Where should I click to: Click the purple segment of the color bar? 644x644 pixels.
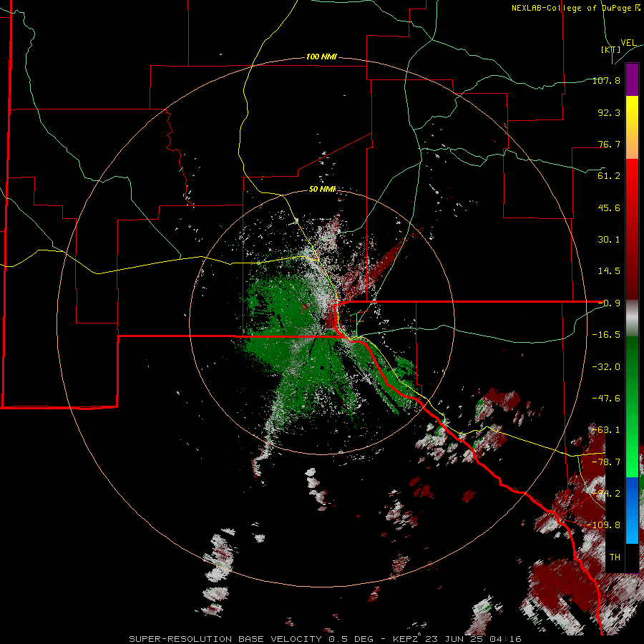pyautogui.click(x=632, y=79)
